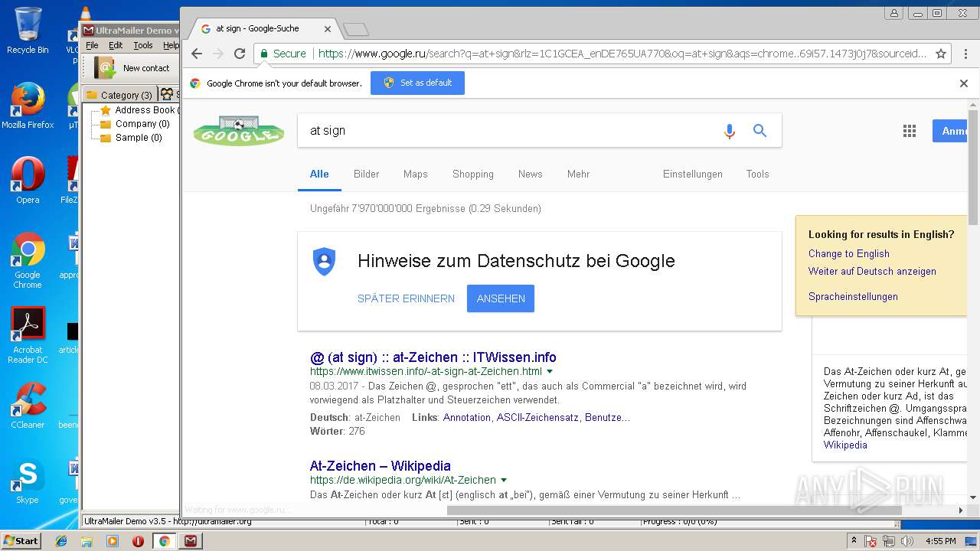Click Weiter auf Deutsch anzeigen
This screenshot has width=980, height=551.
(872, 271)
